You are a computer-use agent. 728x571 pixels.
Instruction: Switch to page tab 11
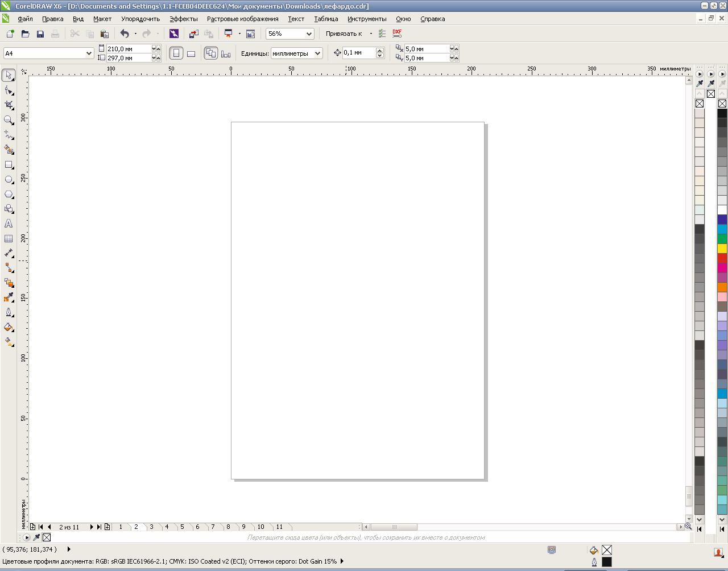[279, 527]
